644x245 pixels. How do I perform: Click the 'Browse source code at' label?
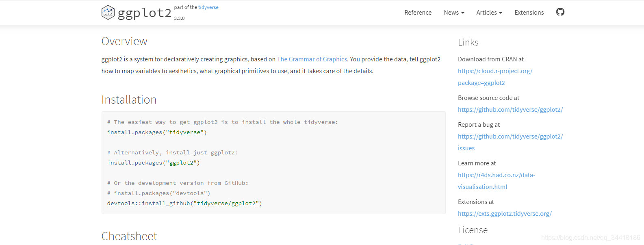[x=489, y=98]
